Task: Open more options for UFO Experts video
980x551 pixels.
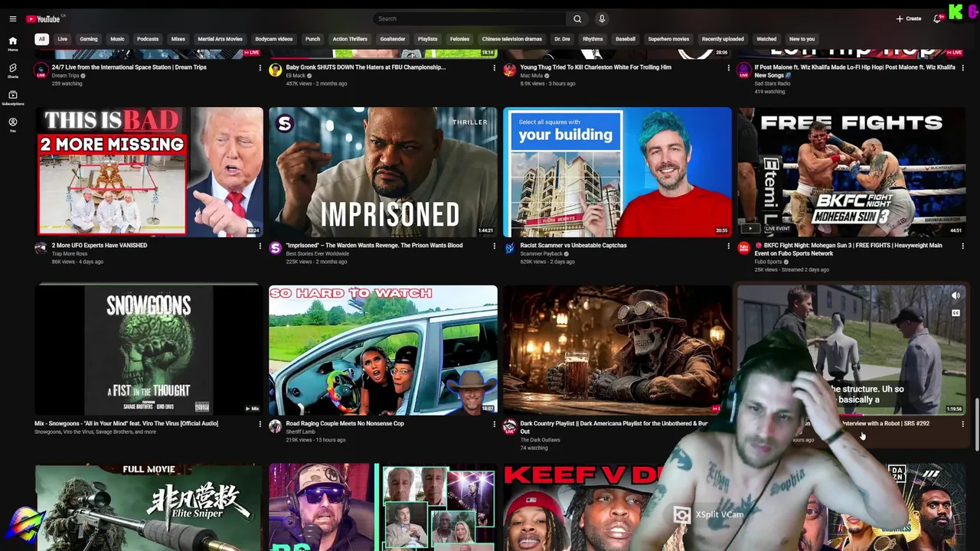Action: pos(260,246)
